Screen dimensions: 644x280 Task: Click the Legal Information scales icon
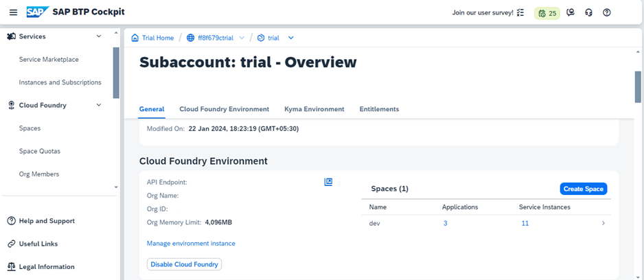pyautogui.click(x=12, y=267)
